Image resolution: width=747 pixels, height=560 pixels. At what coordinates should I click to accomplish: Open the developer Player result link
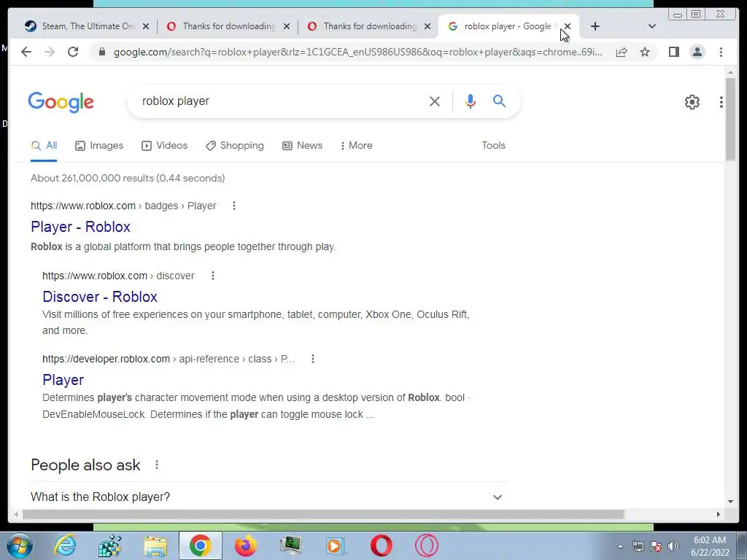click(63, 380)
